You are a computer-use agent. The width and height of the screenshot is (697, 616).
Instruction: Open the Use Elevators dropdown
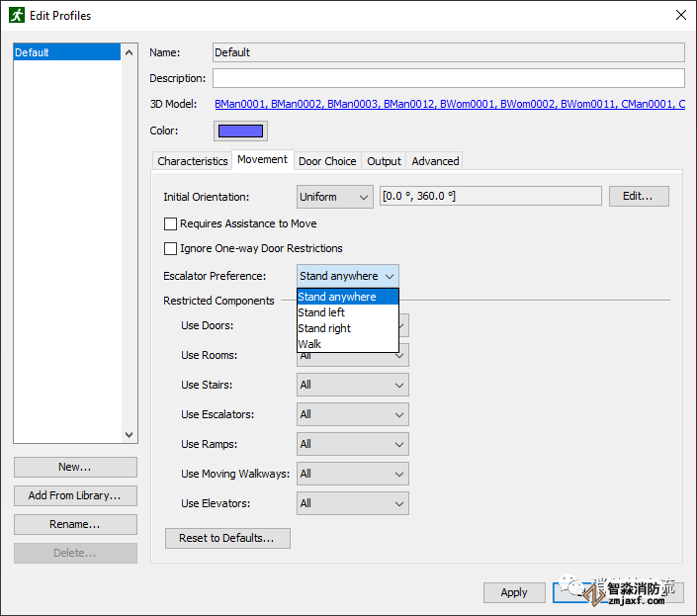coord(352,503)
